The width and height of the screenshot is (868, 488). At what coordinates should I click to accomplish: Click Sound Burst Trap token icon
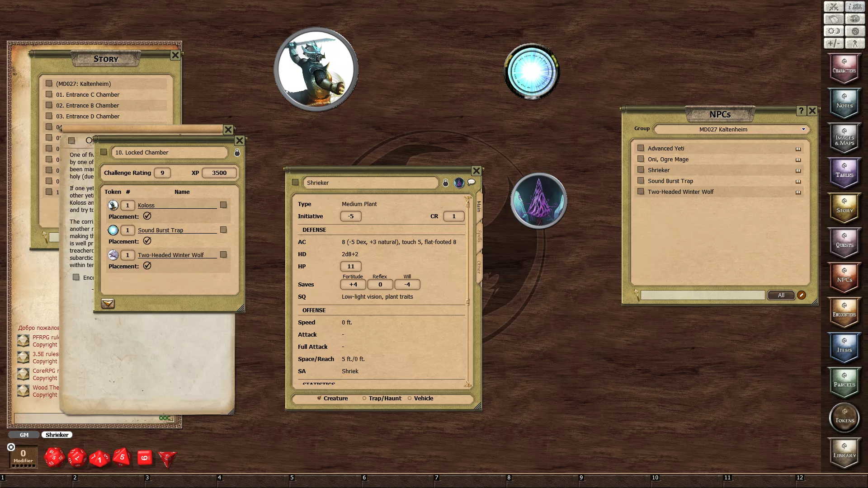pyautogui.click(x=113, y=230)
